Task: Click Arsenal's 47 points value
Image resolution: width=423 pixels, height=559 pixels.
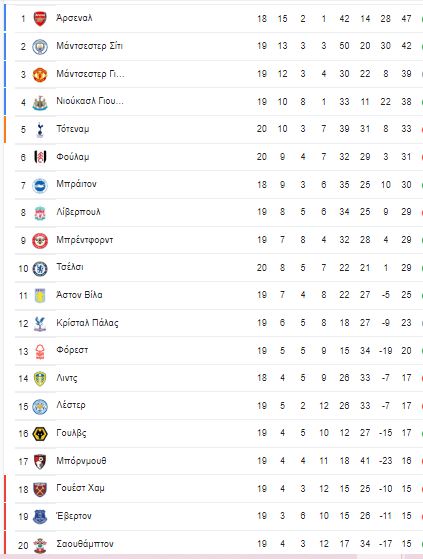Action: pos(406,19)
